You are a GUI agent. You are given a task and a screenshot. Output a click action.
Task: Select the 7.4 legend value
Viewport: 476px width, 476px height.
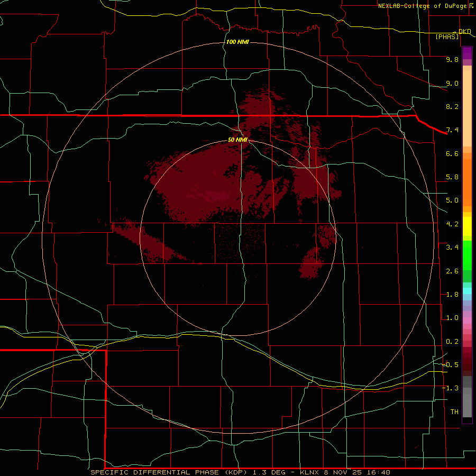[x=452, y=130]
